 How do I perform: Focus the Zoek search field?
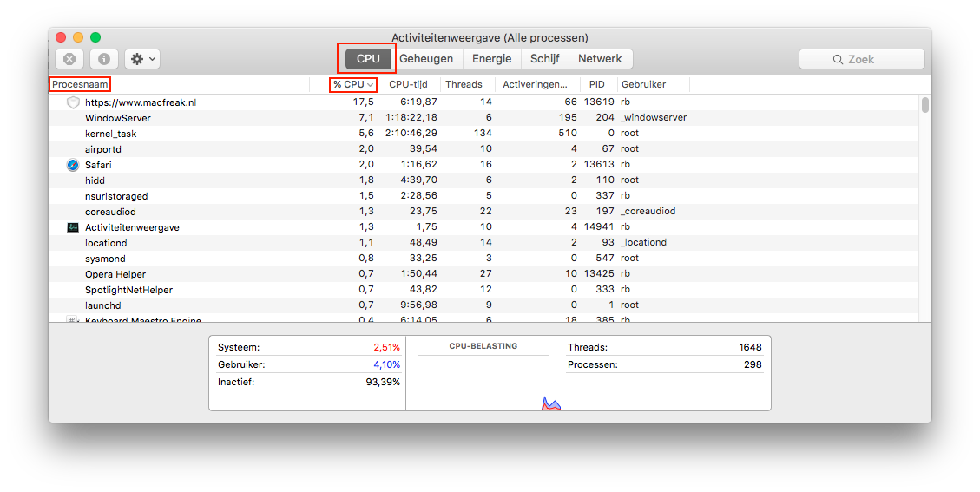pyautogui.click(x=861, y=59)
